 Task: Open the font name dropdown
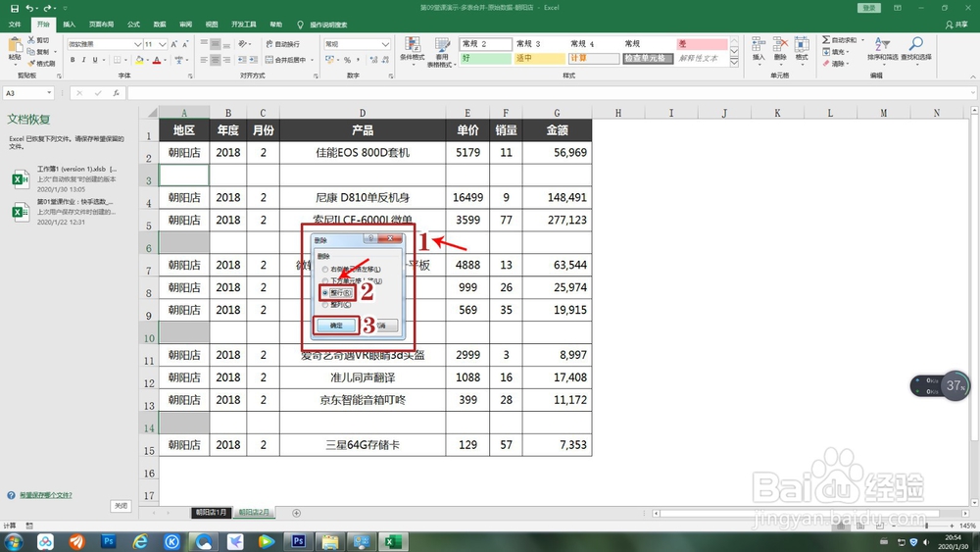[x=137, y=44]
